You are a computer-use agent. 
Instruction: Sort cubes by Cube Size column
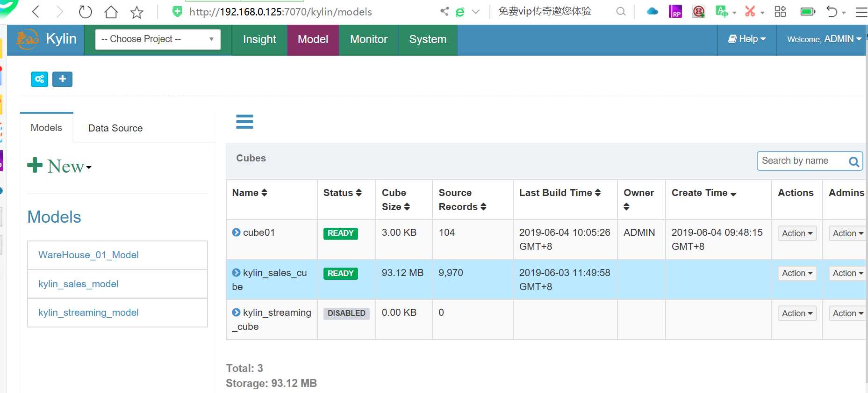[x=396, y=200]
